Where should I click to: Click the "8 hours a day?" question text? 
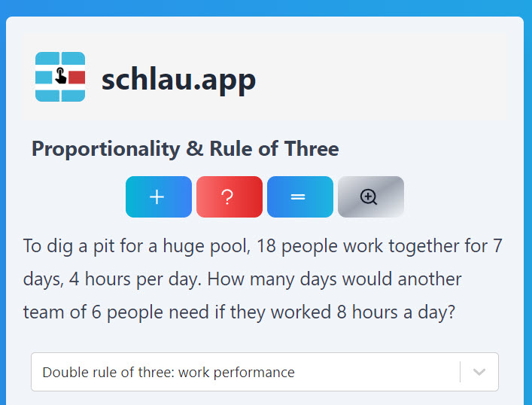[396, 312]
